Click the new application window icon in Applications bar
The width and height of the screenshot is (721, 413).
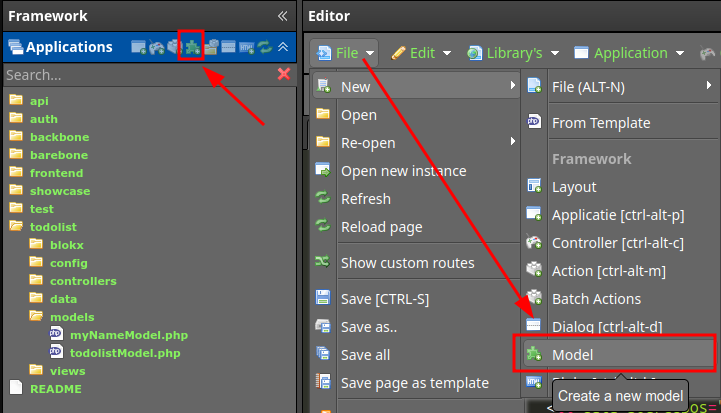tap(138, 47)
